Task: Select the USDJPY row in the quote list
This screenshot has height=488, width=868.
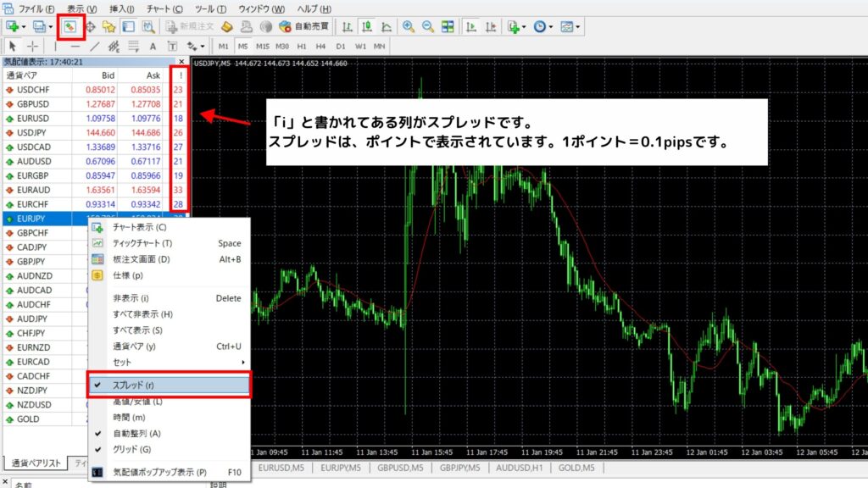Action: click(x=32, y=132)
